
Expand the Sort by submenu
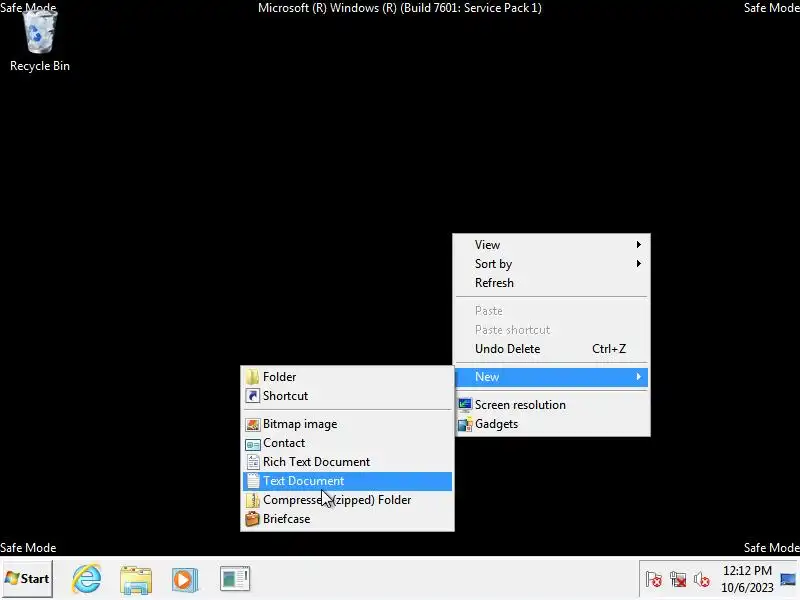(552, 264)
